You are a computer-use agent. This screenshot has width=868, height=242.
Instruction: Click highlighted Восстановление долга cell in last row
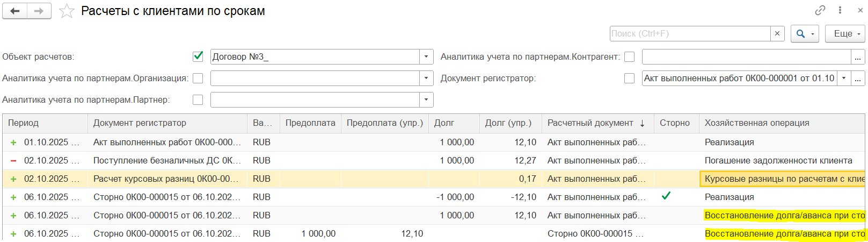pos(784,233)
